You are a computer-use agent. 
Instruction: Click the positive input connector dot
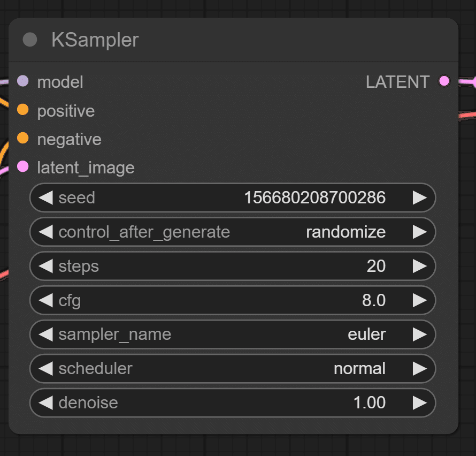(x=23, y=109)
